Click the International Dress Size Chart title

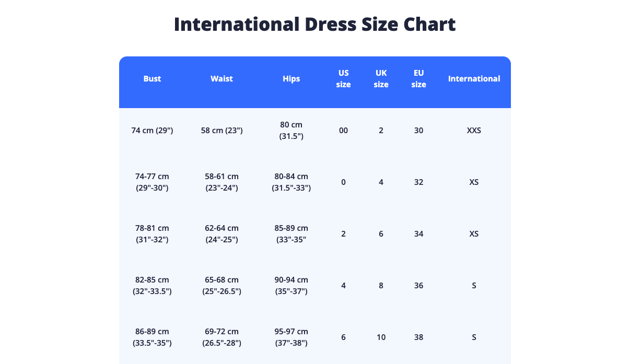pyautogui.click(x=314, y=25)
